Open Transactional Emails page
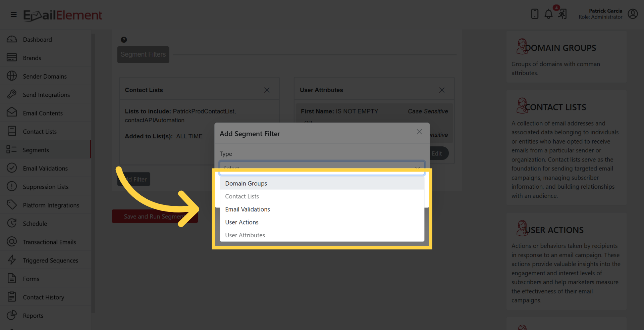 [49, 242]
